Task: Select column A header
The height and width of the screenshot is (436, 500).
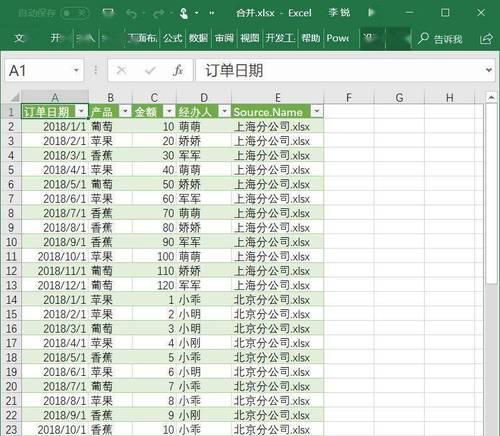Action: (55, 98)
